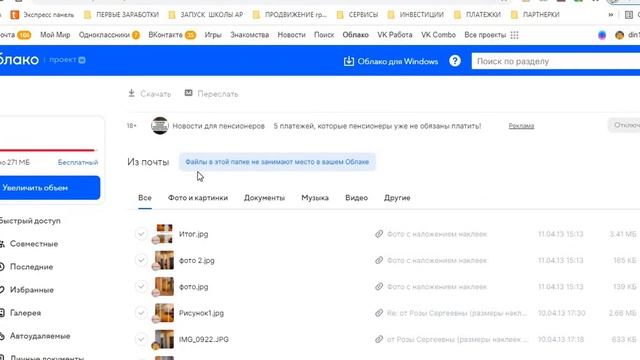
Task: Open the user avatar in portal bar
Action: click(619, 35)
